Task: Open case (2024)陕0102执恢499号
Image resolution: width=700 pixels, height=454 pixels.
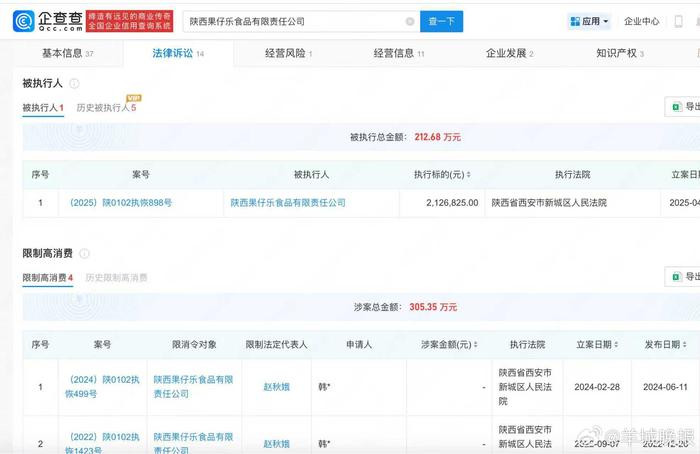Action: pyautogui.click(x=102, y=387)
